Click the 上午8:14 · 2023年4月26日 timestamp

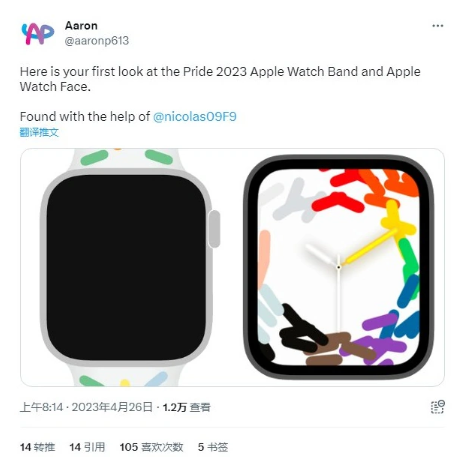coord(86,407)
